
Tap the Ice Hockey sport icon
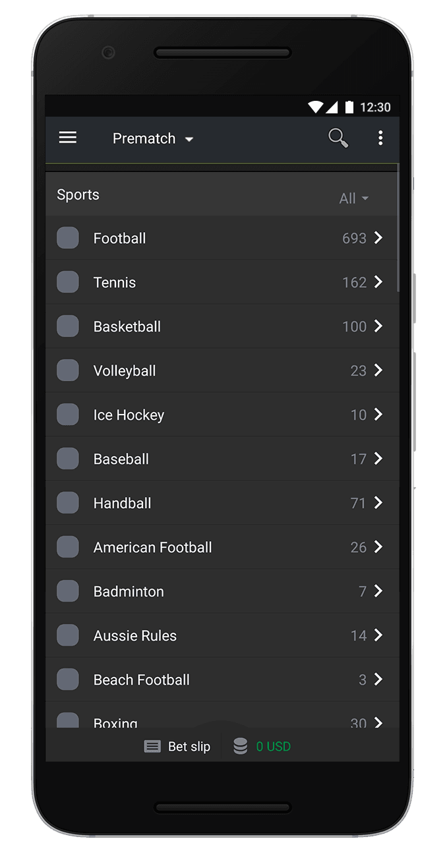(68, 415)
